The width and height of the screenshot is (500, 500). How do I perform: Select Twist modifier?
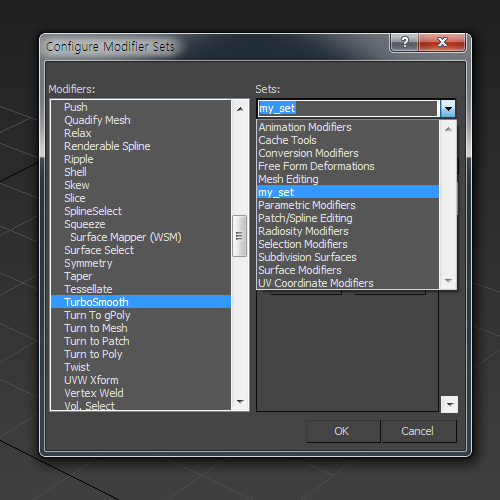tap(141, 367)
